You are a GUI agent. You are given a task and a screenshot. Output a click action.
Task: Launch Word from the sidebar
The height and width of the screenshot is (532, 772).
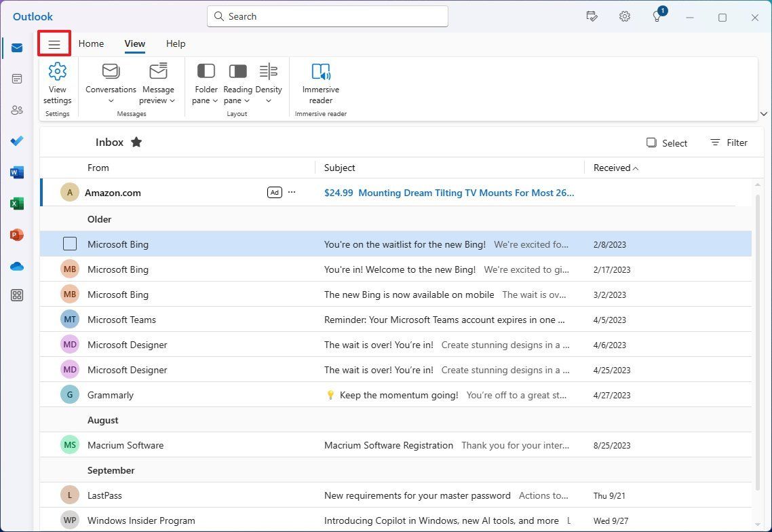tap(17, 172)
